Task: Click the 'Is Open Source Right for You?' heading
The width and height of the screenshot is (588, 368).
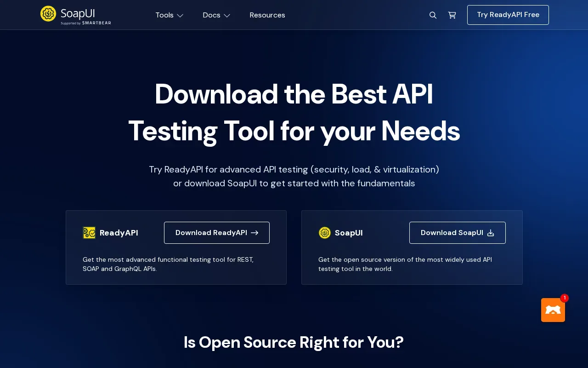Action: 294,342
